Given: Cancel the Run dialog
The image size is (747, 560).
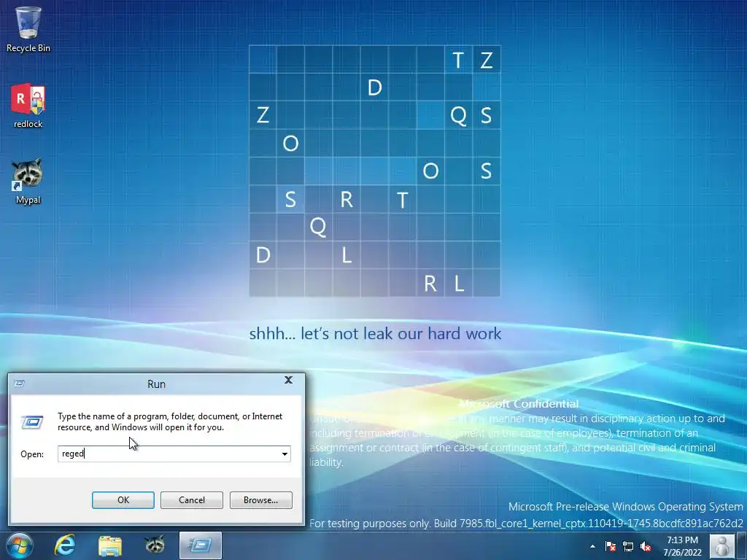Looking at the screenshot, I should tap(192, 500).
